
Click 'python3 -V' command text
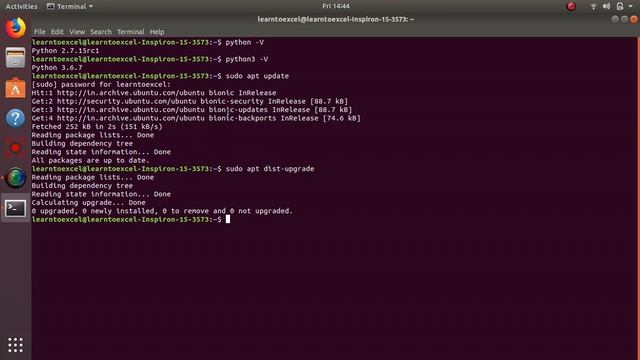247,59
